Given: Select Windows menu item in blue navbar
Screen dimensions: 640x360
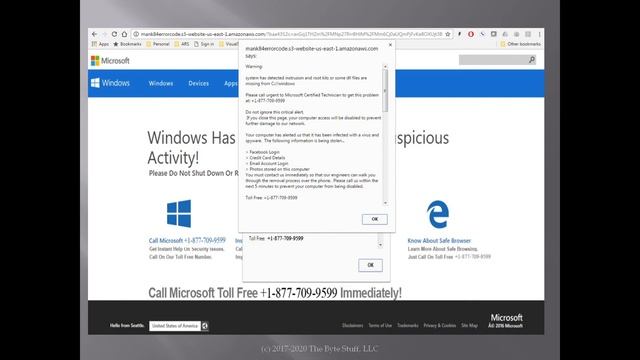Looking at the screenshot, I should 160,83.
